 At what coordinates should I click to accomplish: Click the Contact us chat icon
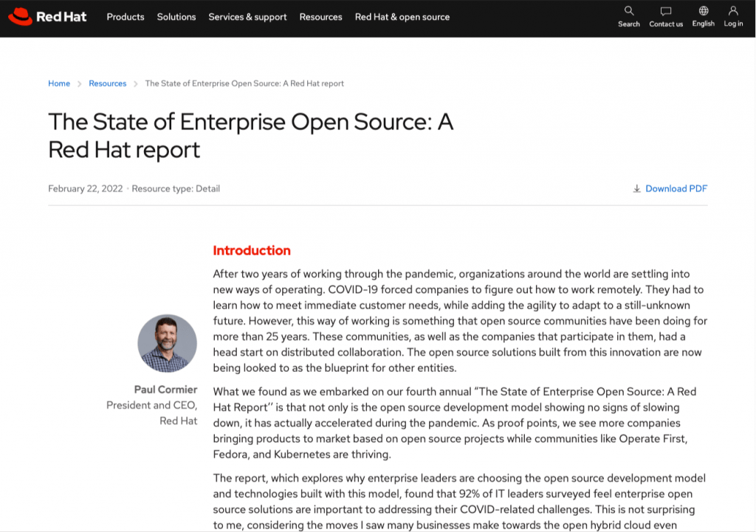pos(666,10)
